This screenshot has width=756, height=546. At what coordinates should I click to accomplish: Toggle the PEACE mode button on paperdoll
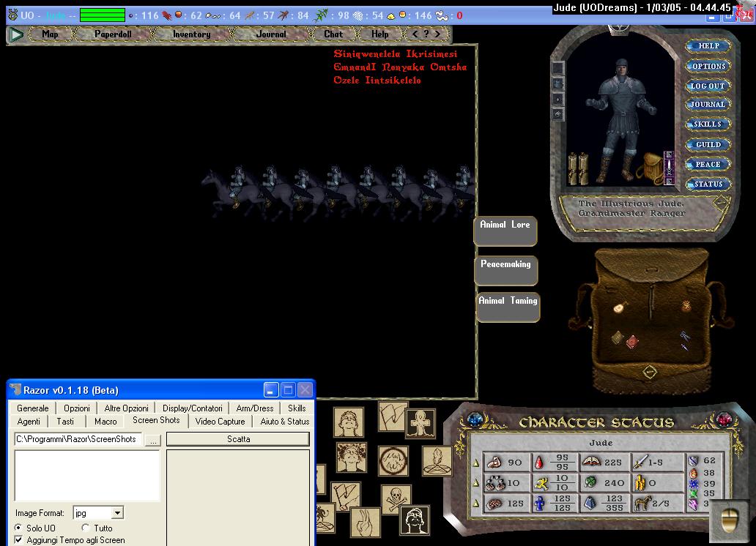coord(708,165)
